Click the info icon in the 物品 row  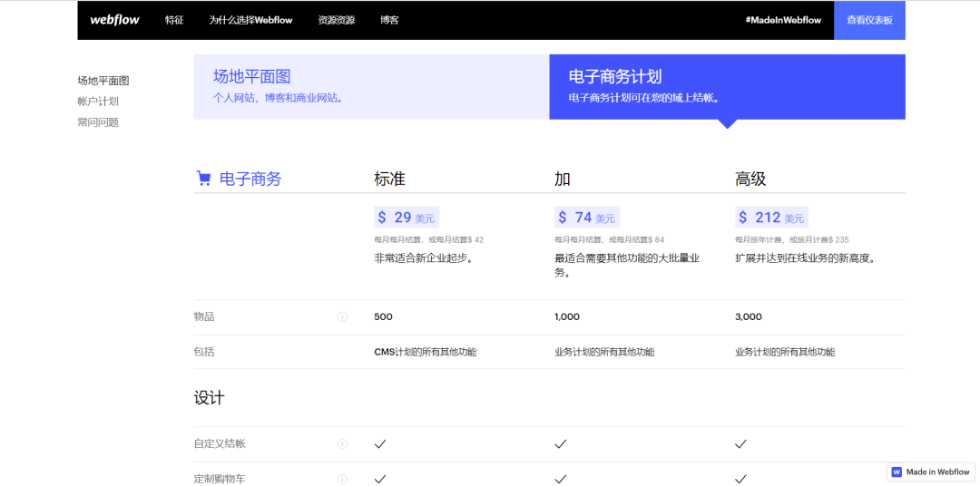click(x=342, y=316)
